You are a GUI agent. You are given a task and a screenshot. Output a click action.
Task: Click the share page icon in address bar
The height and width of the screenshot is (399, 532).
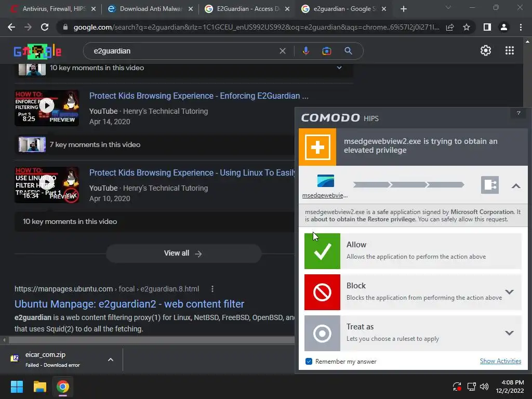(x=450, y=27)
